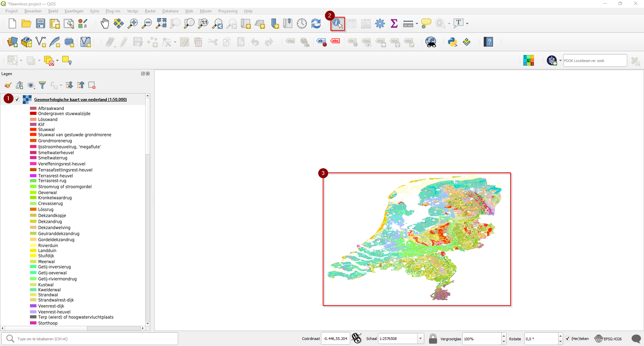This screenshot has height=346, width=644.
Task: Click the Landduin yellow legend swatch
Action: click(33, 250)
